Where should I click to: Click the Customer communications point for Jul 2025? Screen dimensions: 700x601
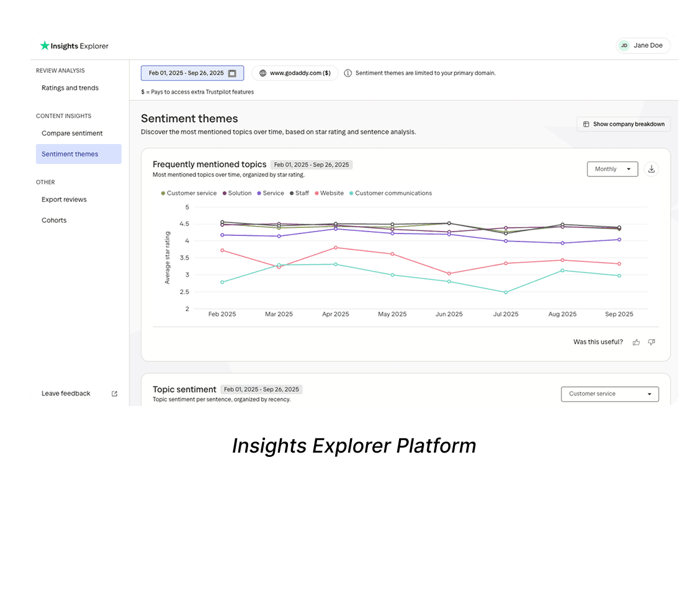pos(506,292)
